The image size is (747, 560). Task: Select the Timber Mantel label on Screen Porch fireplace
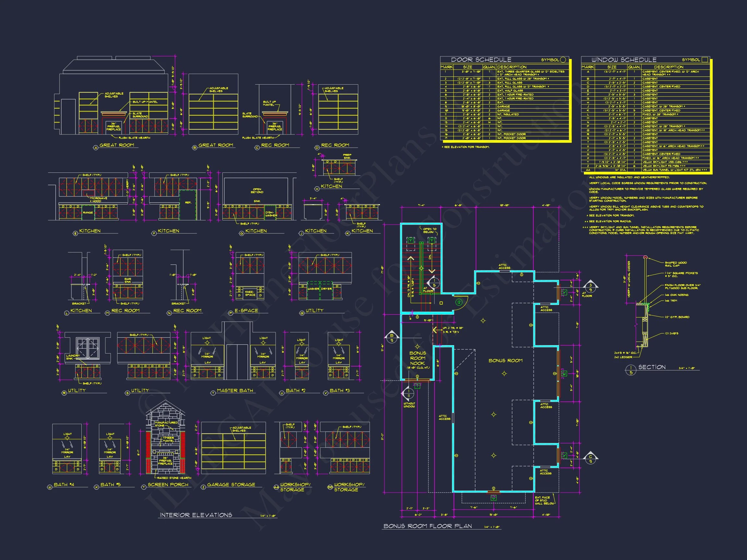coord(168,439)
